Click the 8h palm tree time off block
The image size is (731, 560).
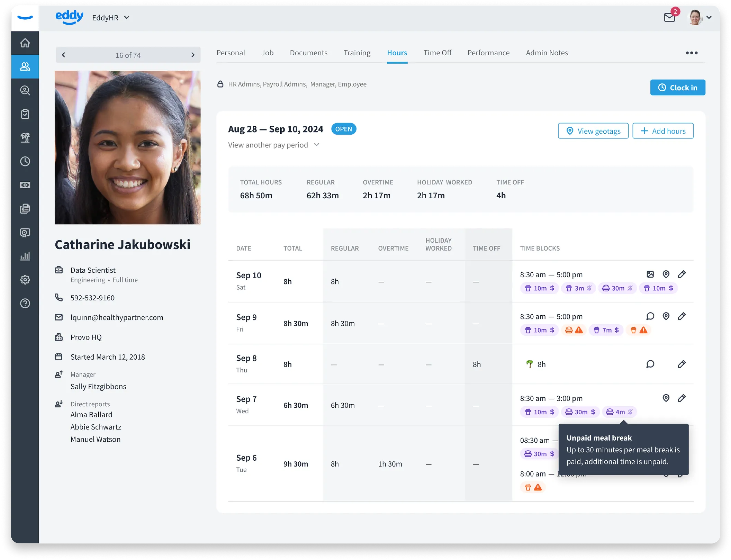[x=536, y=364]
